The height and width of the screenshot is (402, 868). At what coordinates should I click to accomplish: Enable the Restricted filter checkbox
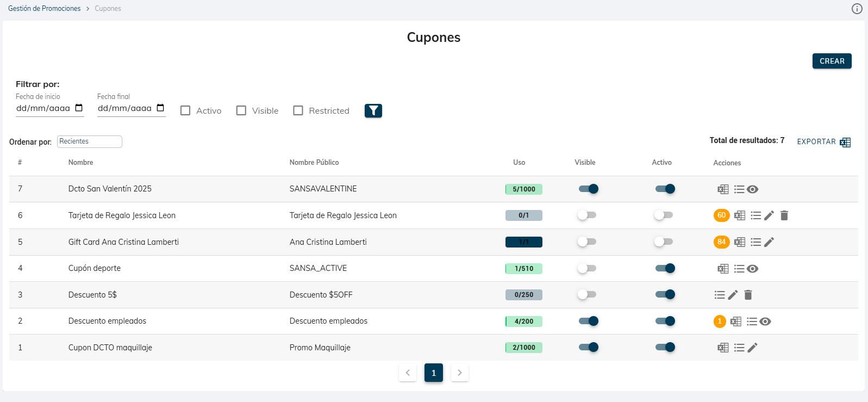pos(298,111)
